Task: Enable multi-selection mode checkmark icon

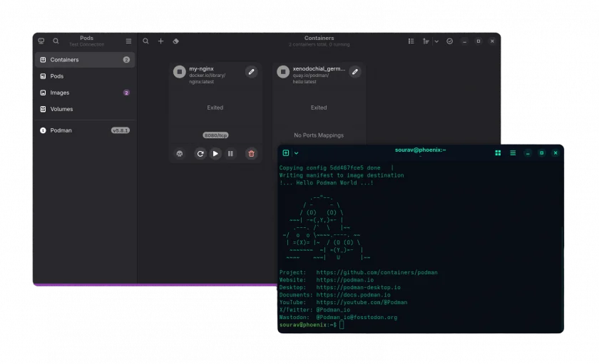Action: [x=450, y=41]
